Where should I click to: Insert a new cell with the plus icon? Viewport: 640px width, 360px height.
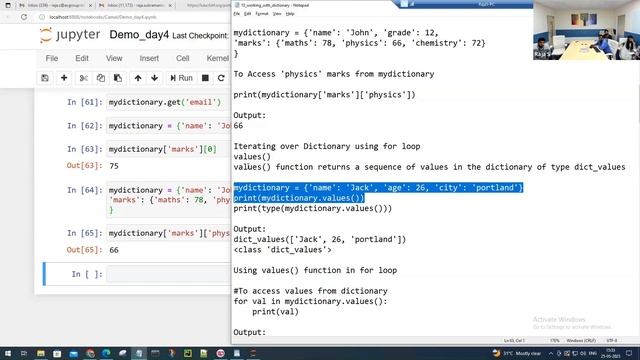tap(64, 78)
